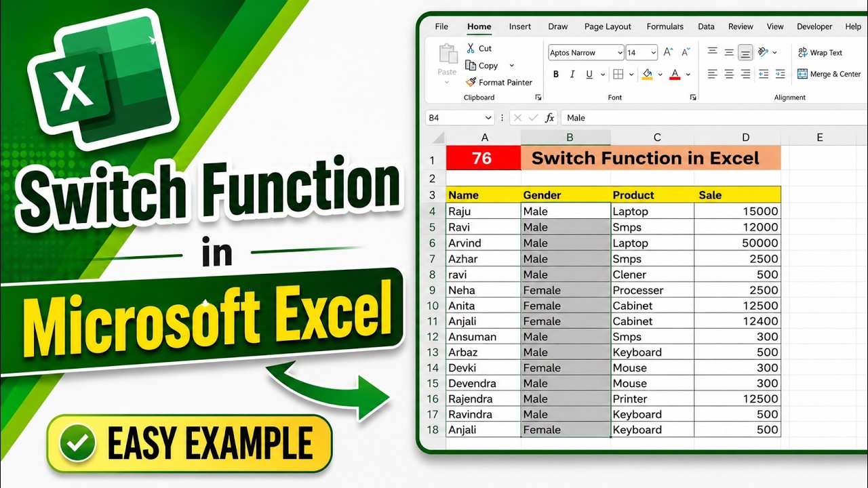868x488 pixels.
Task: Click the Switch Function in Excel title cell
Action: pos(651,158)
